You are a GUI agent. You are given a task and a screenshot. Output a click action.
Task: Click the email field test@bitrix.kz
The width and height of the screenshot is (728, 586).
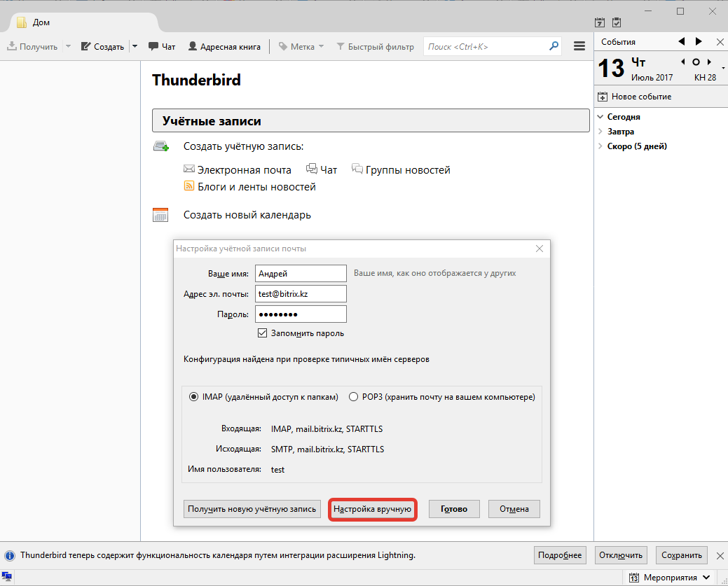(301, 293)
